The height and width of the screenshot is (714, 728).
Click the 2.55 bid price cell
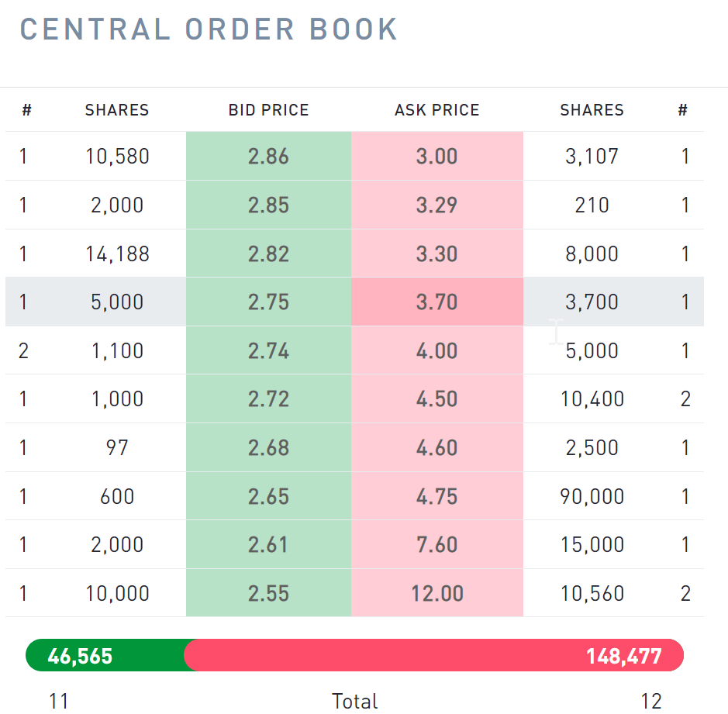point(268,593)
